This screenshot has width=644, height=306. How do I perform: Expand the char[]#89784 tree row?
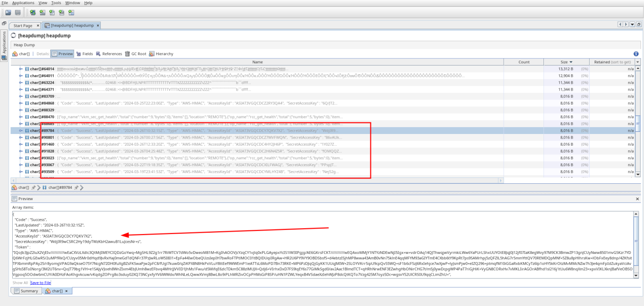tap(21, 131)
